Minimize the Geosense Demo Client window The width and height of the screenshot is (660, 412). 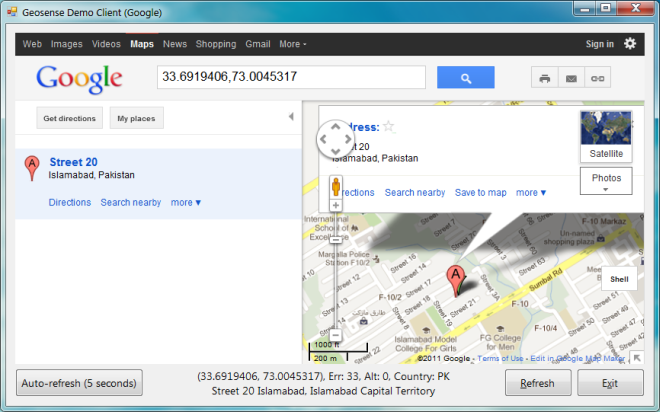tap(584, 8)
